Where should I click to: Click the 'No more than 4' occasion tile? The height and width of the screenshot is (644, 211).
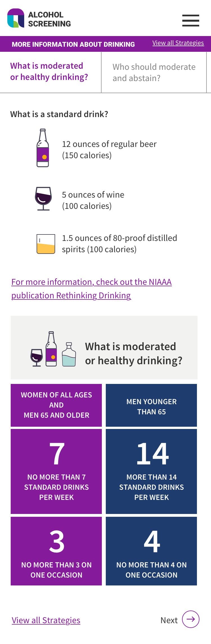151,551
